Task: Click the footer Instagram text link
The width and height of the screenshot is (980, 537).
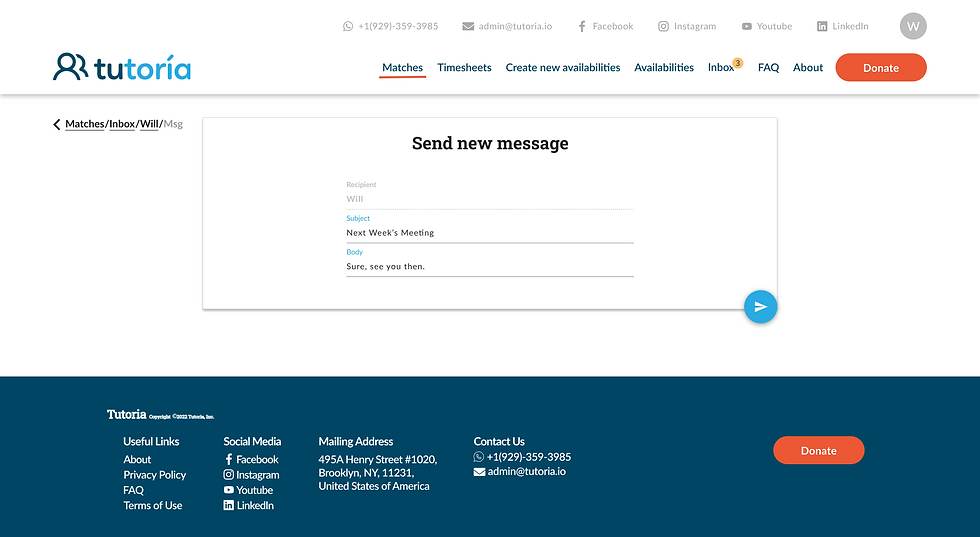Action: click(258, 475)
